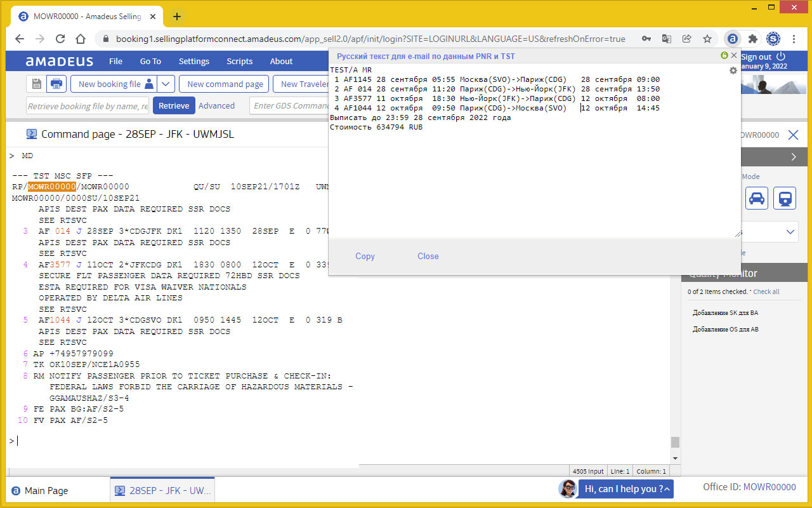Click the browser home icon
The height and width of the screenshot is (508, 812).
coord(81,39)
